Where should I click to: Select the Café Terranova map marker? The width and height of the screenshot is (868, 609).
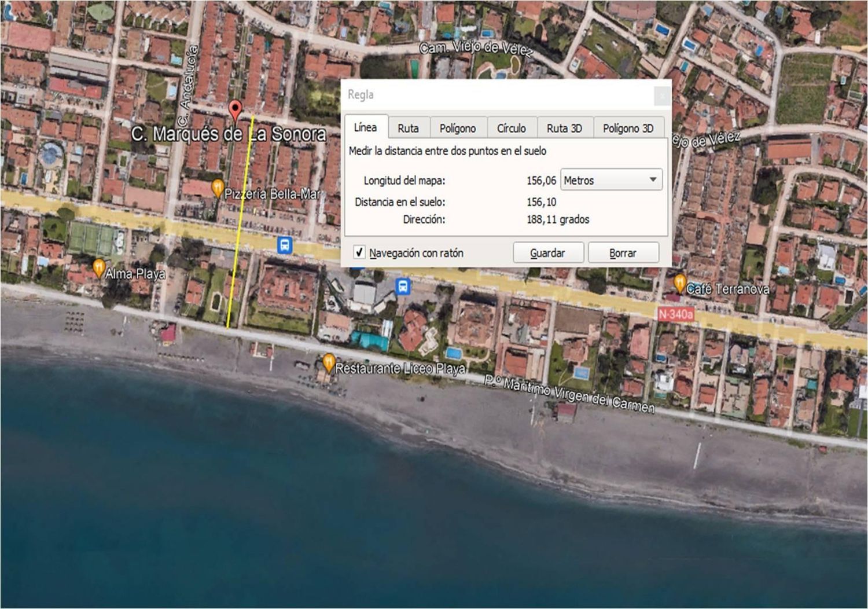(x=679, y=283)
